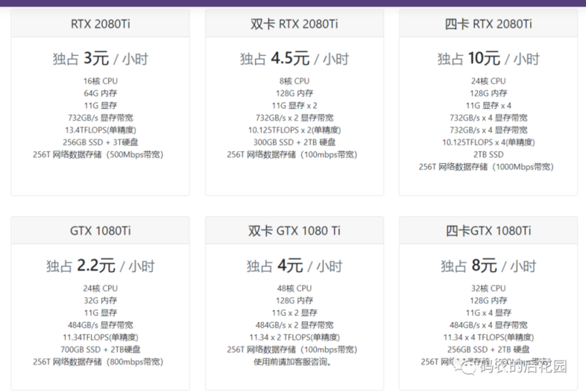586x392 pixels.
Task: Click the 48核 CPU spec line
Action: (x=294, y=289)
